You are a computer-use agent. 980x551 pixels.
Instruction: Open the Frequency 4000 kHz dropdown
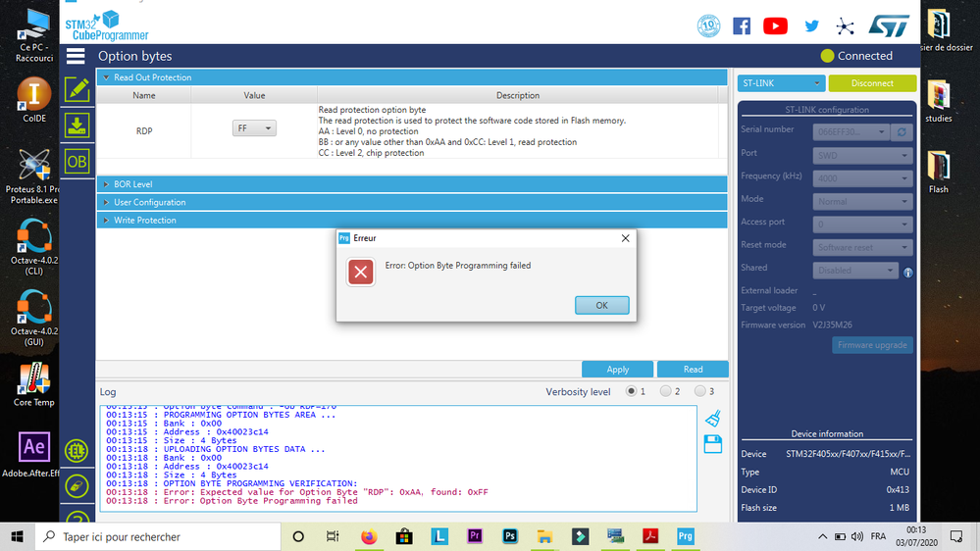[862, 178]
